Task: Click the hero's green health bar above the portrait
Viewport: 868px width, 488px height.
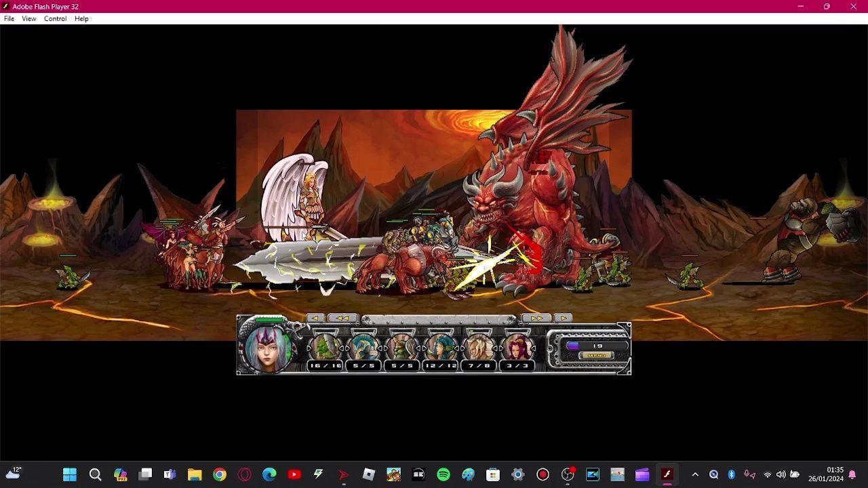Action: coord(269,320)
